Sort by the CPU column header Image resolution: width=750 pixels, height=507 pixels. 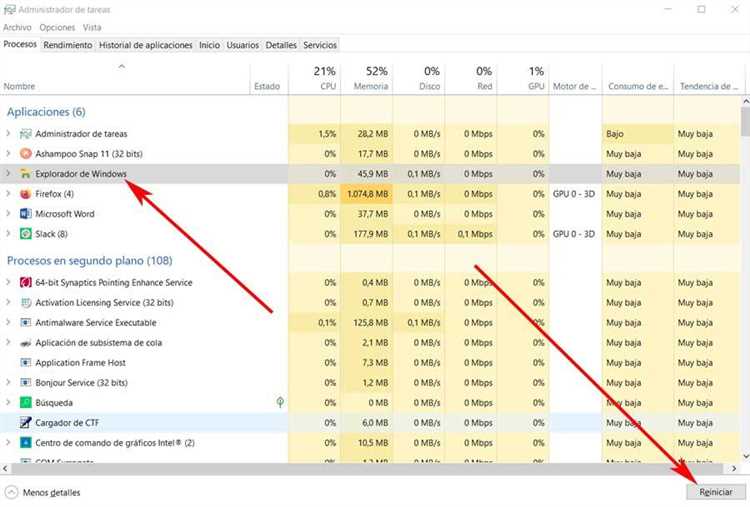(315, 78)
